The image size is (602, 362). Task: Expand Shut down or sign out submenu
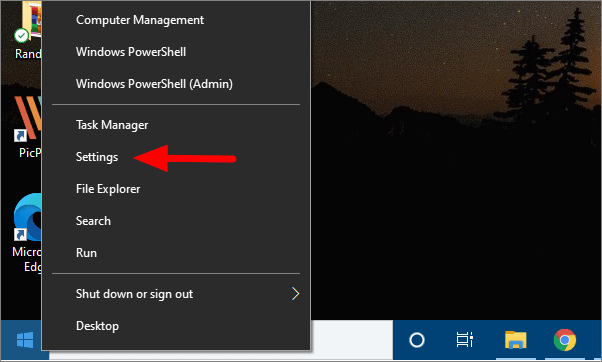pyautogui.click(x=175, y=294)
